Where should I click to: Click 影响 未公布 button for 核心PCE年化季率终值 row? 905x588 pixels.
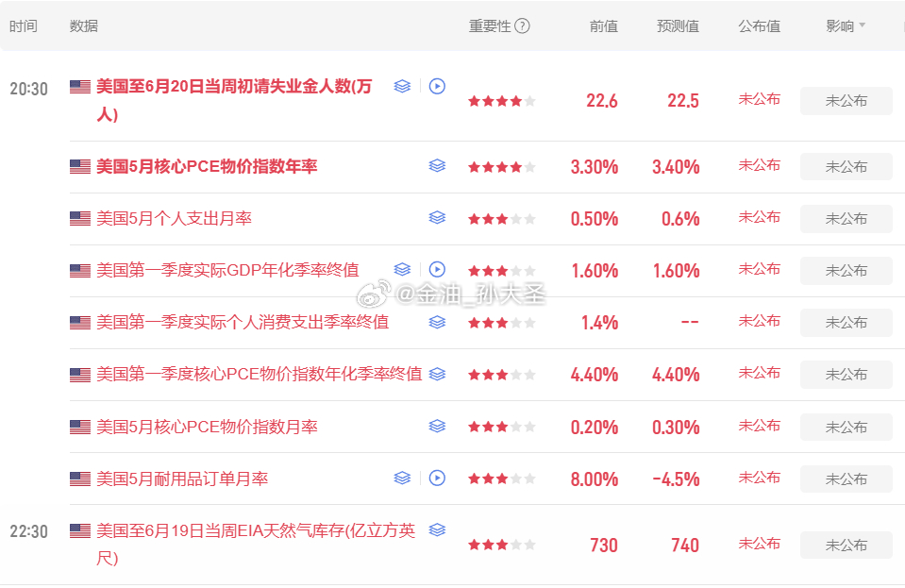click(846, 375)
